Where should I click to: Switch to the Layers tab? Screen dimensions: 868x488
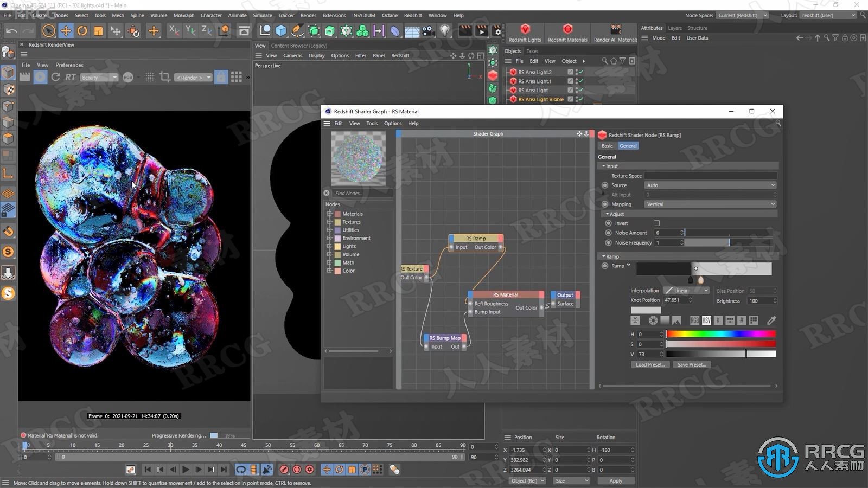pos(675,28)
